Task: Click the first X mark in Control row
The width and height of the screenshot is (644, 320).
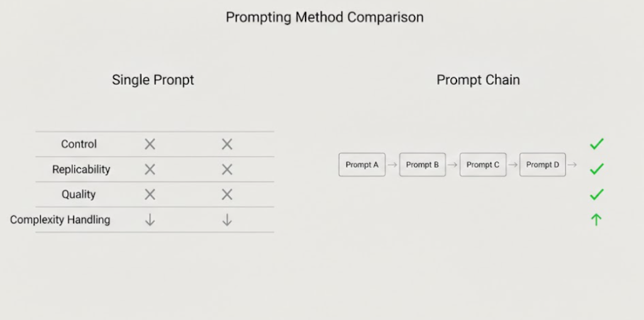Action: 150,144
